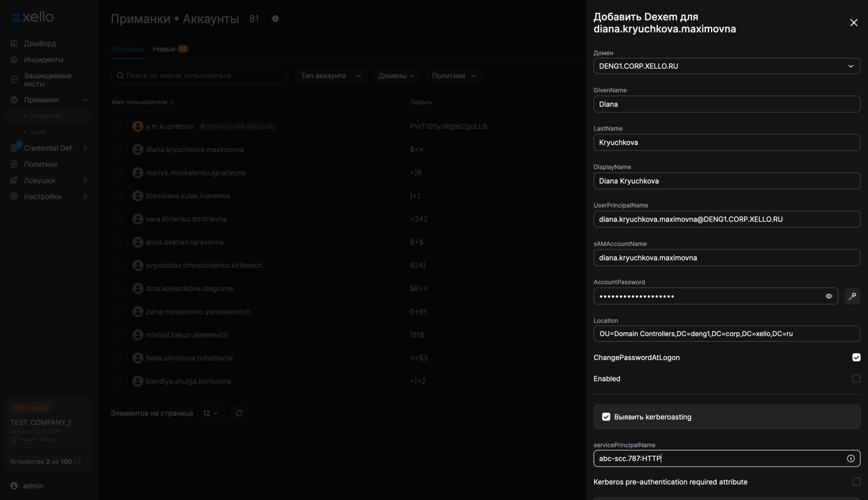Click the Политики sidebar icon
Screen dimensions: 868x500
click(14, 164)
